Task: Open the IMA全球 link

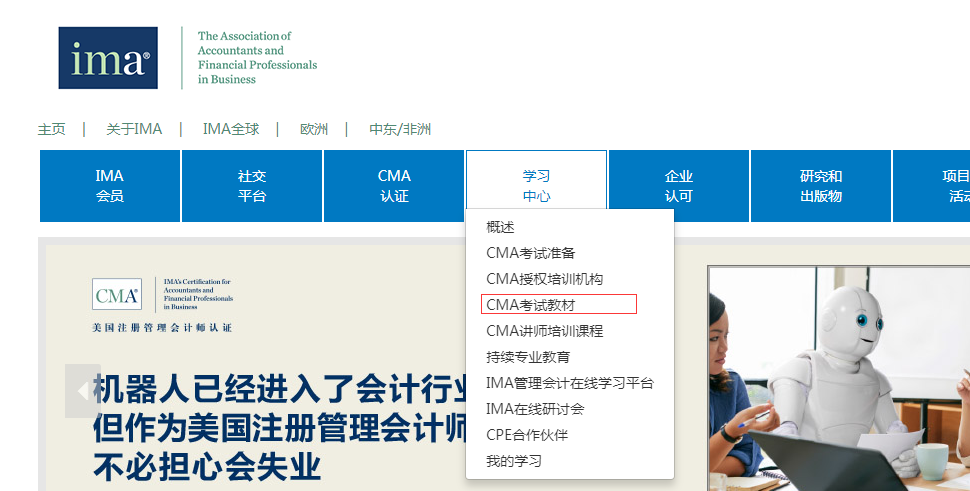Action: (231, 129)
